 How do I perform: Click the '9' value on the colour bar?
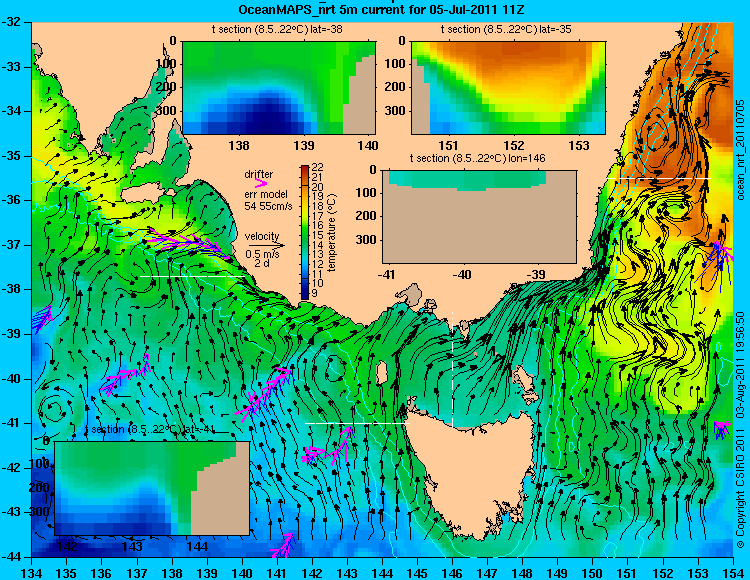315,293
